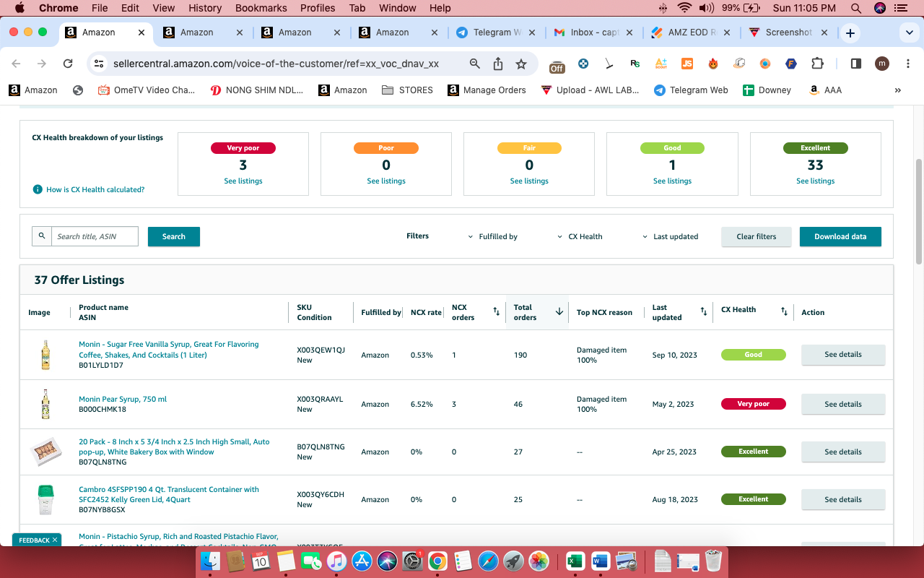The width and height of the screenshot is (924, 578).
Task: Expand the 'CX Health' filter dropdown
Action: pos(580,236)
